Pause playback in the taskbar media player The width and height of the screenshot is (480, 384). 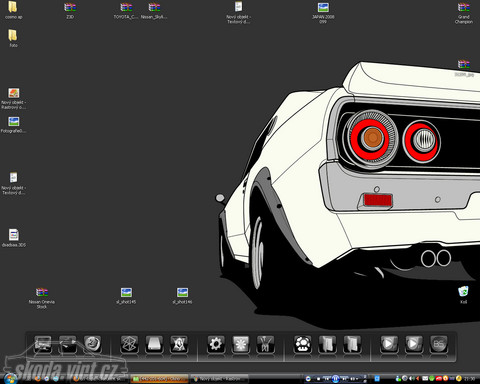[336, 379]
